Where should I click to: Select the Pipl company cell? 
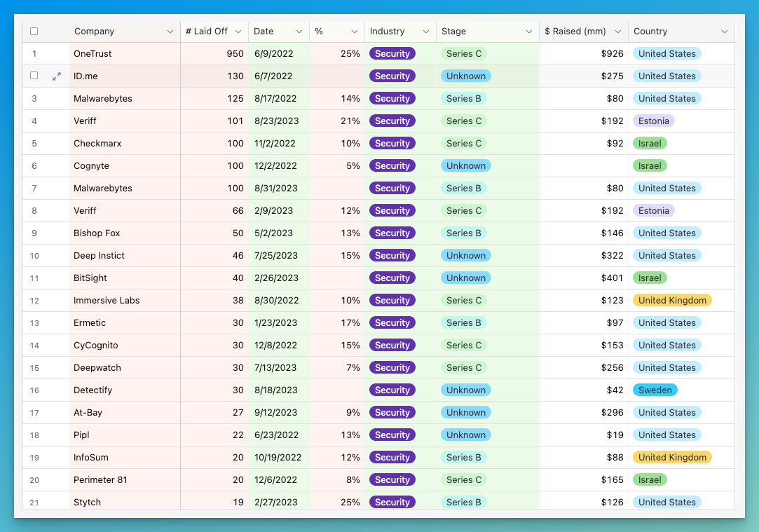point(125,435)
